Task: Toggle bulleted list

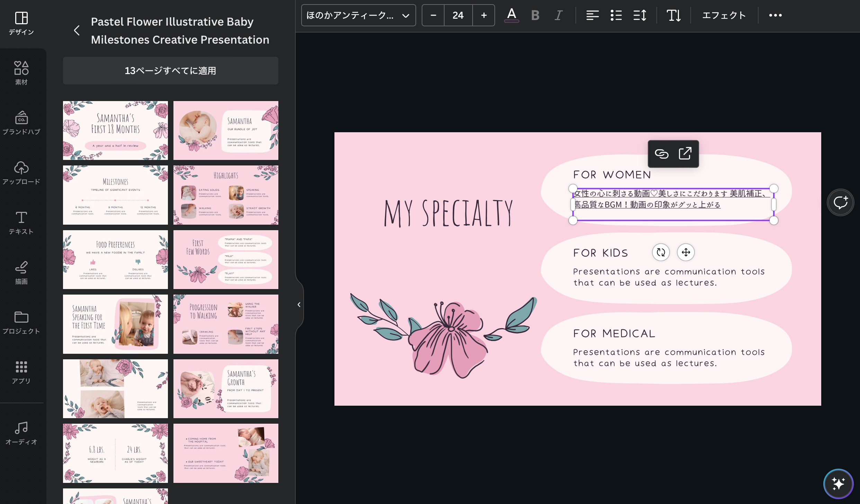Action: (x=616, y=15)
